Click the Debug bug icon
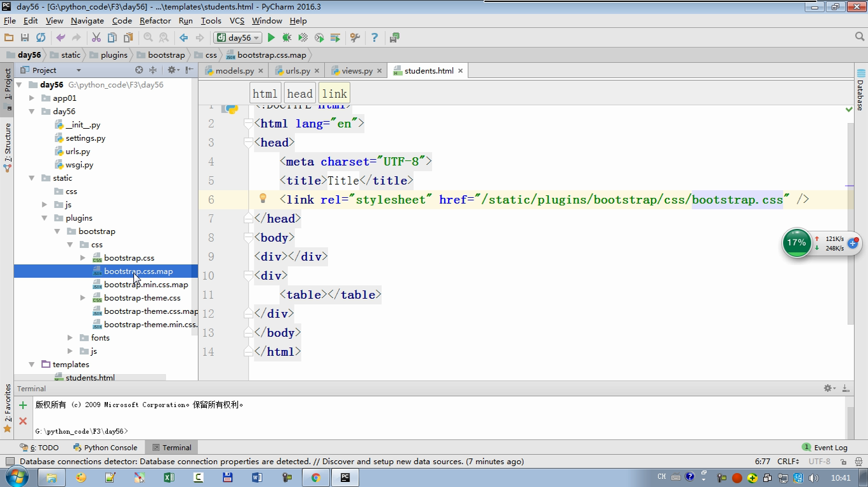868x487 pixels. click(x=287, y=38)
